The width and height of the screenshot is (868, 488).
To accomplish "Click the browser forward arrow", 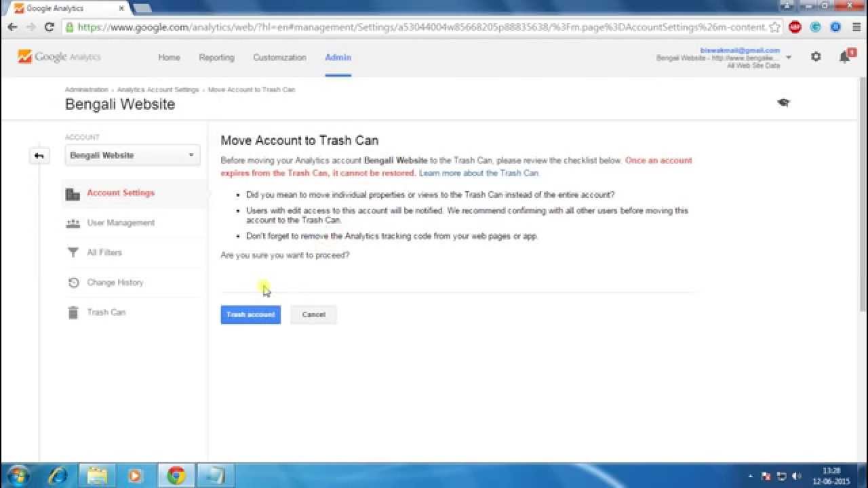I will [31, 27].
